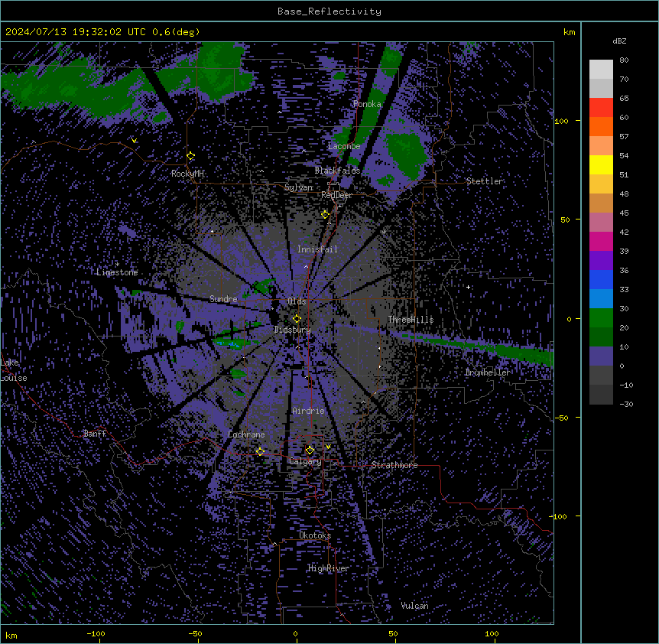Image resolution: width=659 pixels, height=644 pixels.
Task: Select the Sylvan label
Action: tap(298, 187)
